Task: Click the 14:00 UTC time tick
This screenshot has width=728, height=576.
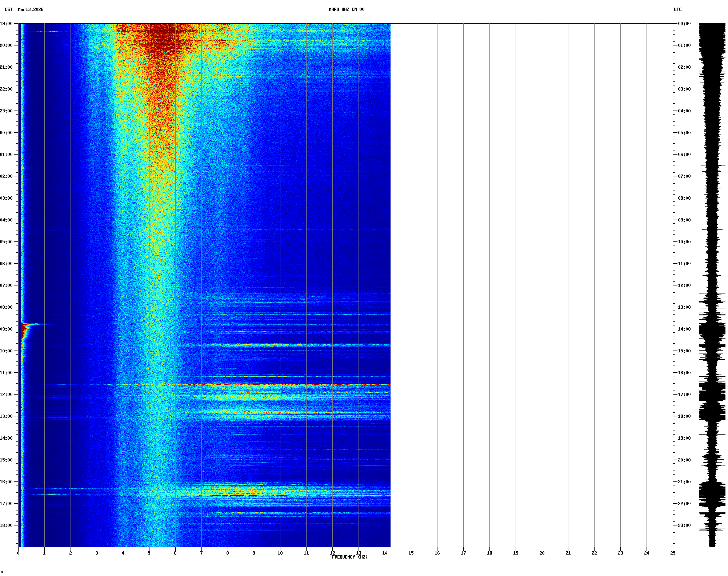Action: pos(684,329)
